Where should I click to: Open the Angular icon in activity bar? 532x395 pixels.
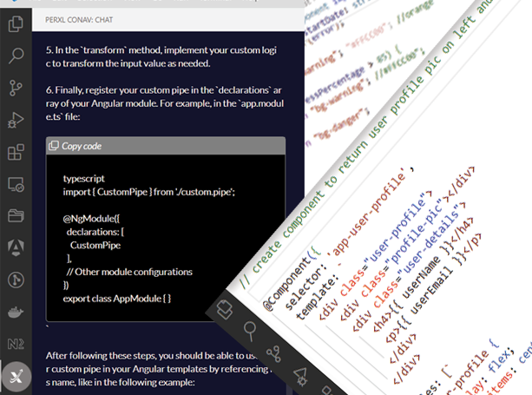tap(16, 247)
